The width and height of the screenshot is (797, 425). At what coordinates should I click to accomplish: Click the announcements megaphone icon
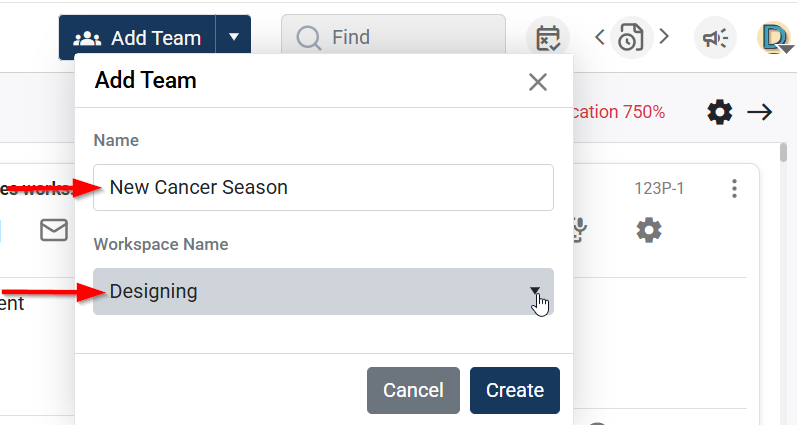[x=715, y=38]
